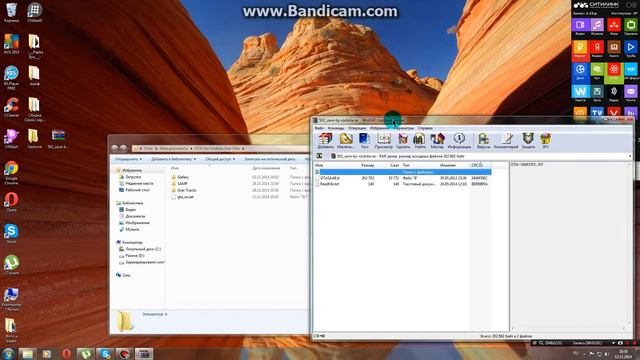Open the Файл menu in WinRAR
The height and width of the screenshot is (360, 640).
319,128
